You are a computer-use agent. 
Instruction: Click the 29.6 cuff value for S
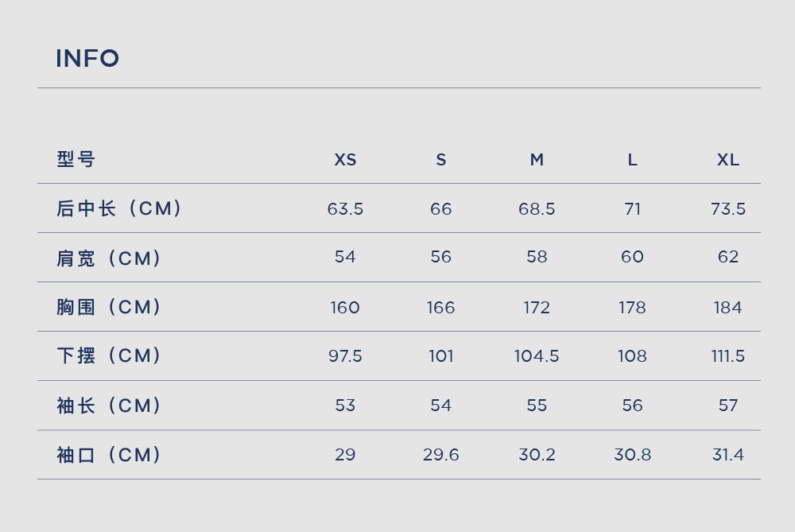[441, 454]
